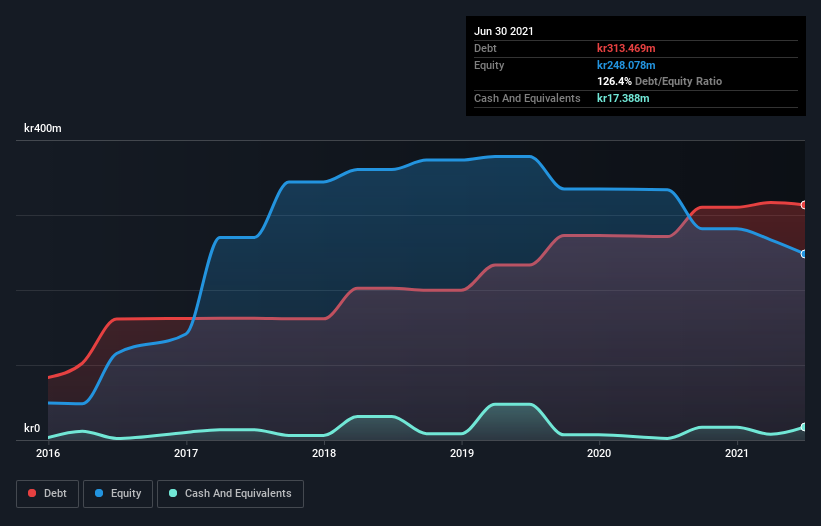
Task: Click the red Debt legend dot
Action: click(x=32, y=493)
